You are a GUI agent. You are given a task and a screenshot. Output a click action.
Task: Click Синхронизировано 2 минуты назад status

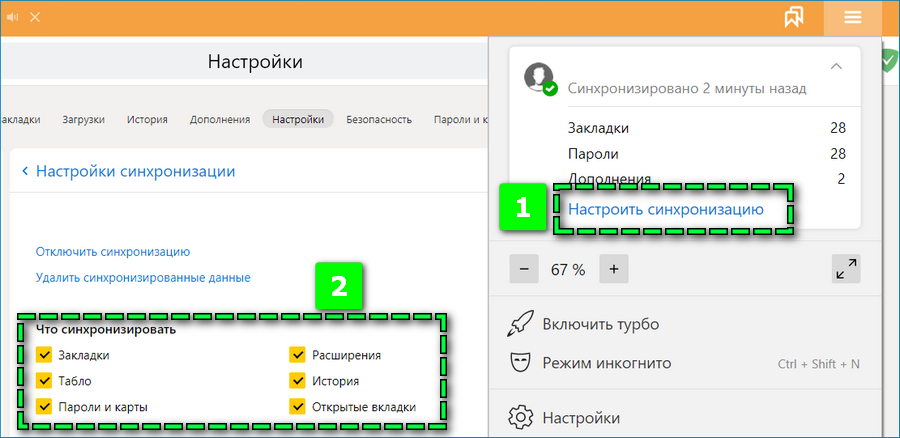[687, 88]
